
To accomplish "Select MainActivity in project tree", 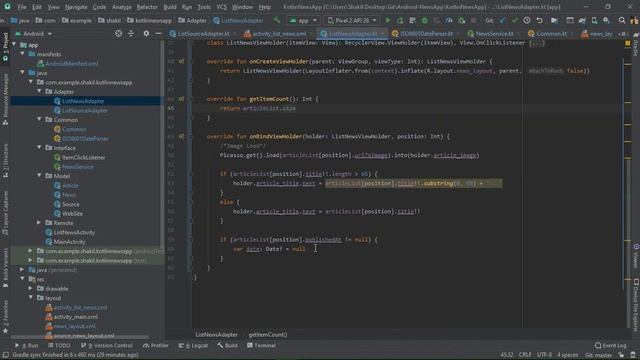I will click(x=69, y=242).
